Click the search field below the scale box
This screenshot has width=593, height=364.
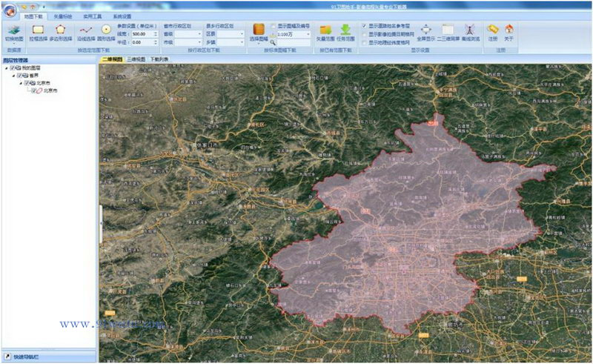[x=294, y=43]
